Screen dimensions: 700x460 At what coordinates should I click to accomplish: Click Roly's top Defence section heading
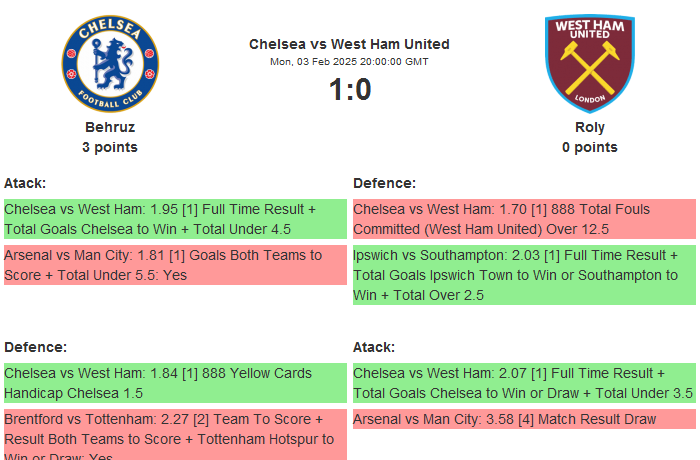pos(385,183)
